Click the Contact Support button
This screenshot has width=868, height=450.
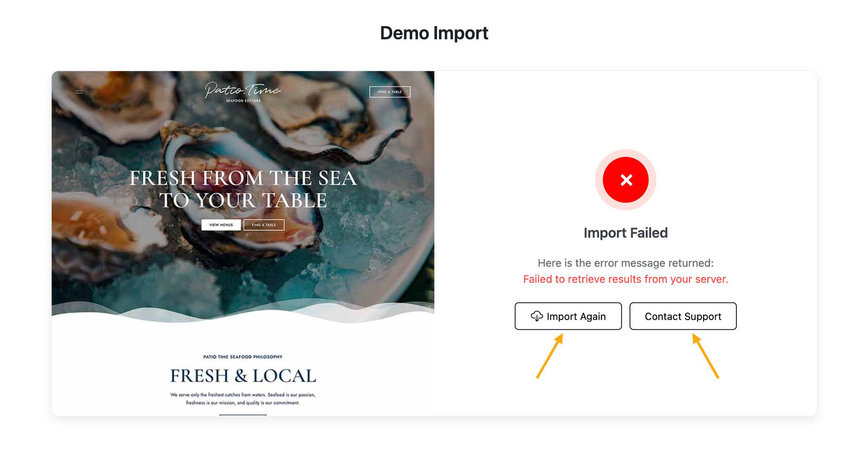[683, 316]
